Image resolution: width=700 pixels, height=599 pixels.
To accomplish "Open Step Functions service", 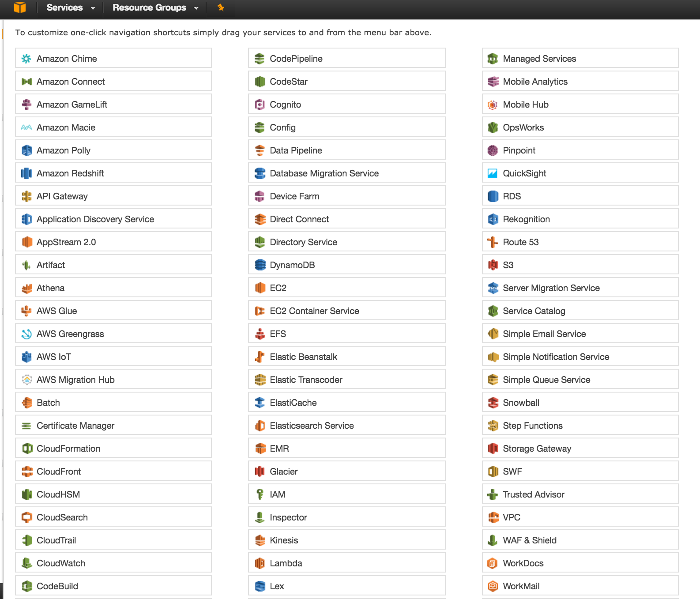I will (580, 425).
